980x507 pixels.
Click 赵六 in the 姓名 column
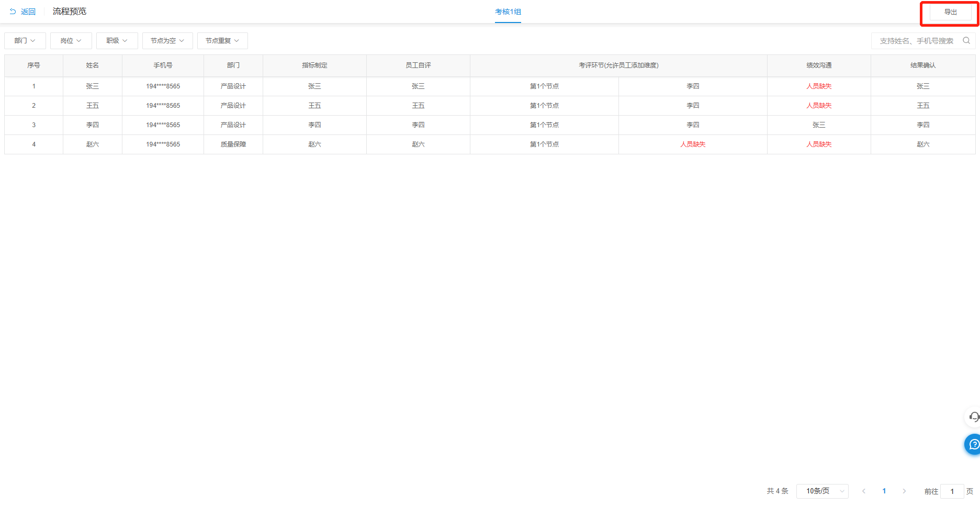93,144
